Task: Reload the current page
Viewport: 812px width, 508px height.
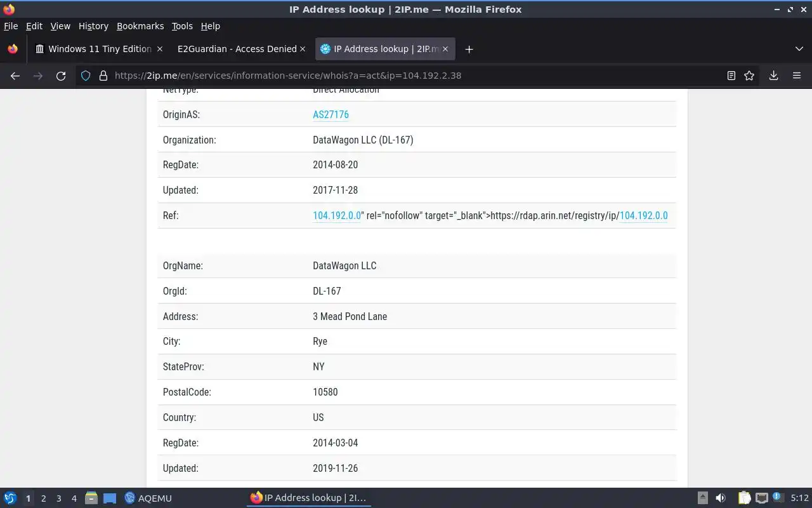Action: (61, 76)
